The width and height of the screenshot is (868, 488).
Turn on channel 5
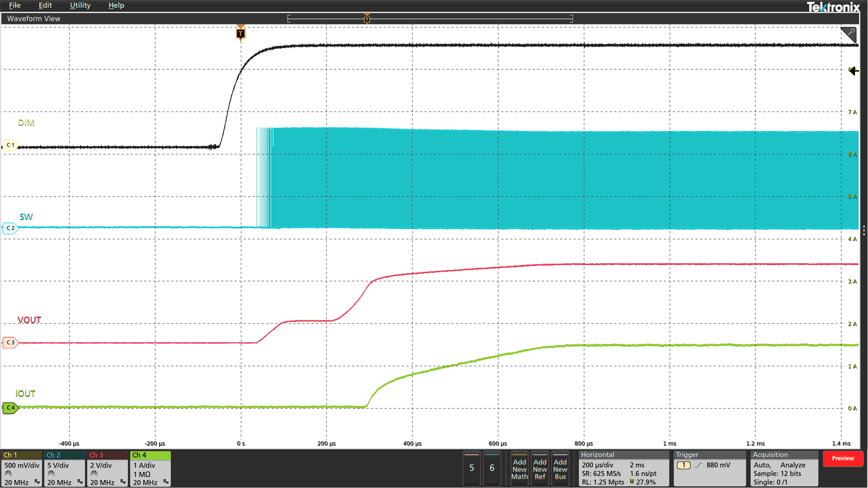(x=472, y=468)
